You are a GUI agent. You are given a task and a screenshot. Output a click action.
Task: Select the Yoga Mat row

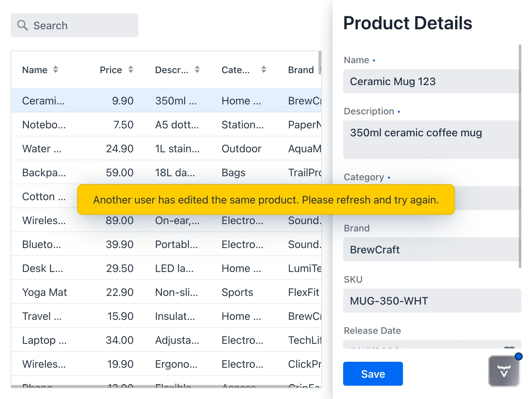click(x=133, y=292)
